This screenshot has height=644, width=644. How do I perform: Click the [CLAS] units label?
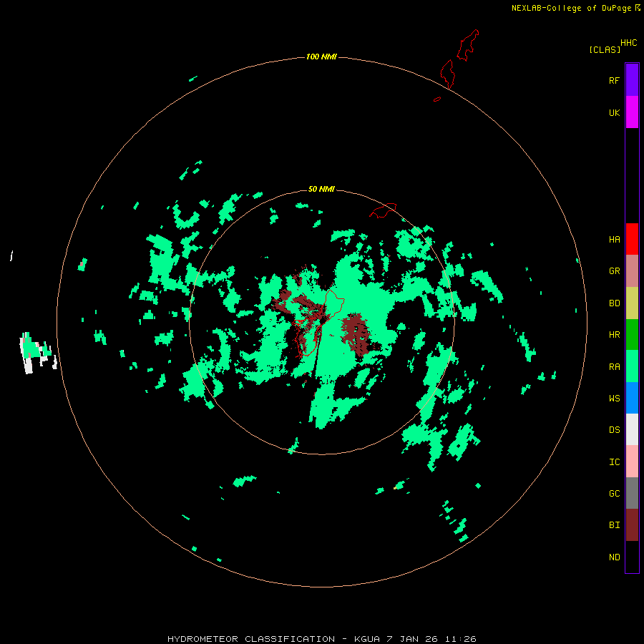pos(605,49)
